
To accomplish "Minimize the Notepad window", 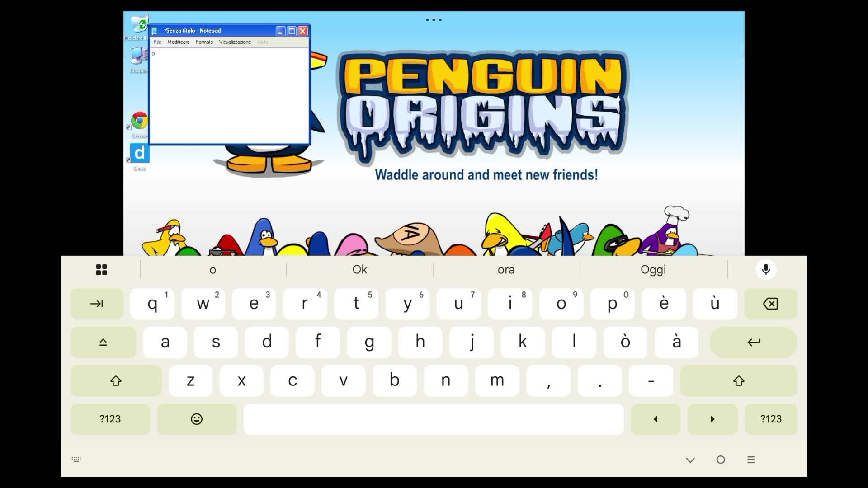I will 280,31.
